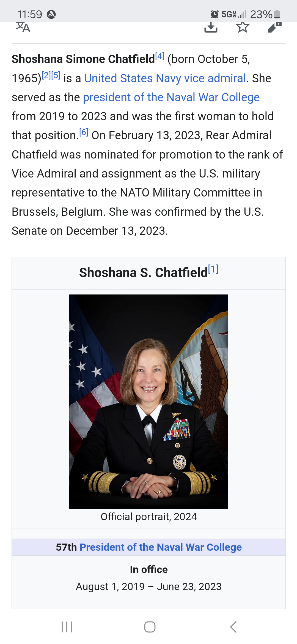The image size is (297, 644).
Task: Tap the Android back arrow
Action: tap(233, 627)
